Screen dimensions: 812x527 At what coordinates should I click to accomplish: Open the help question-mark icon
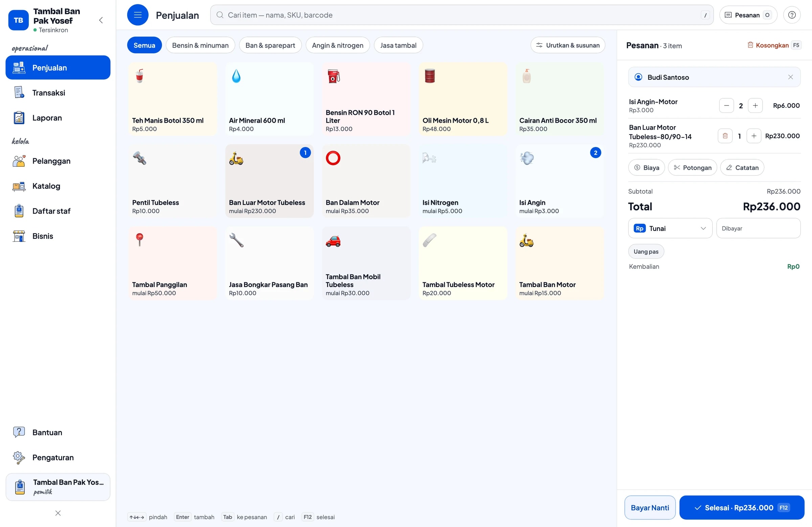point(792,15)
